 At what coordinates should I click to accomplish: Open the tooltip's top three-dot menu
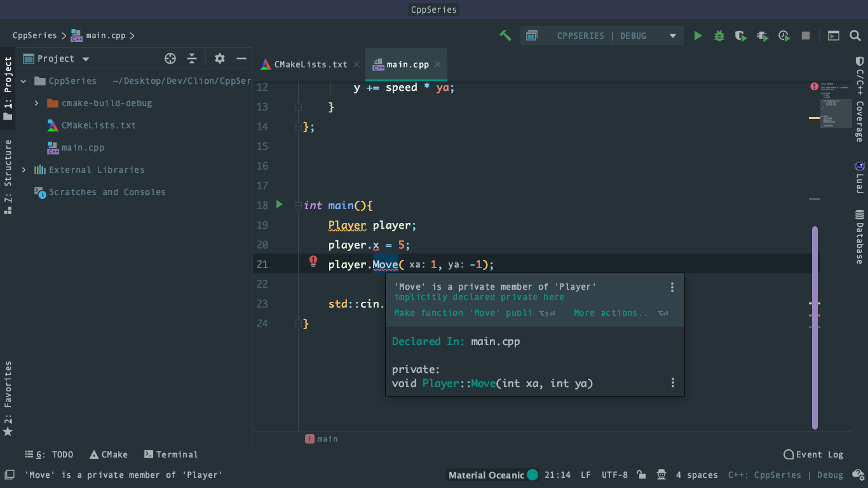[x=672, y=287]
